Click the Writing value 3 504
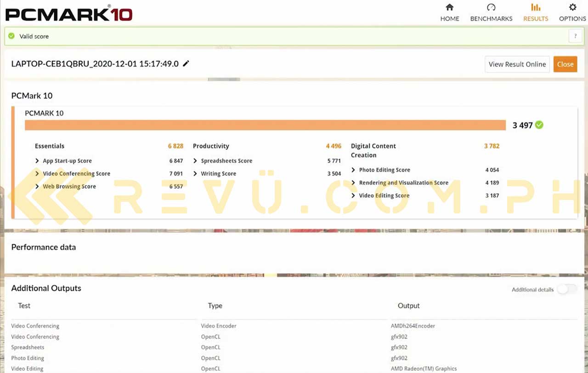The image size is (588, 373). click(x=334, y=174)
